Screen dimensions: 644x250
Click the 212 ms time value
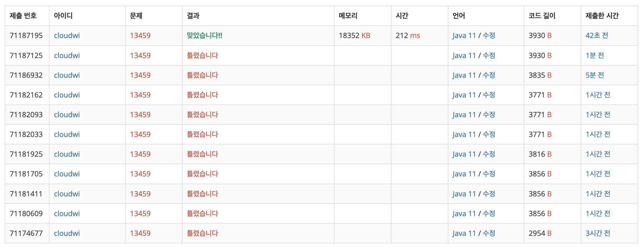[x=408, y=36]
